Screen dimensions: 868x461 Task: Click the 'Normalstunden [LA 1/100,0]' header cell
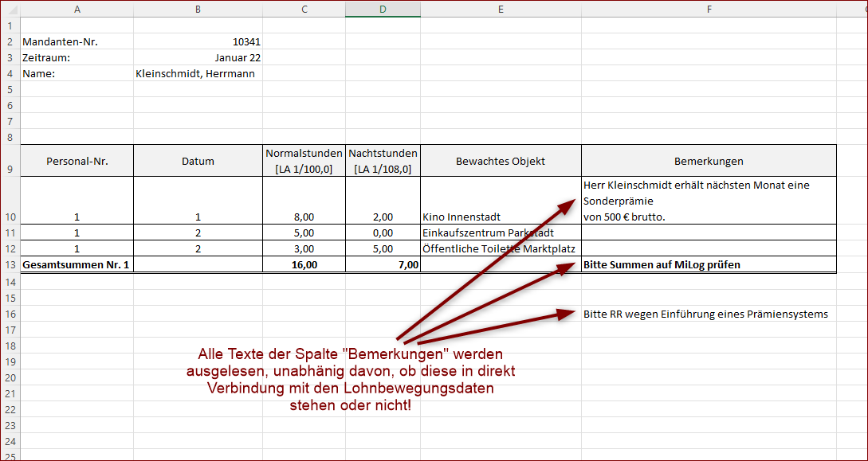[304, 161]
